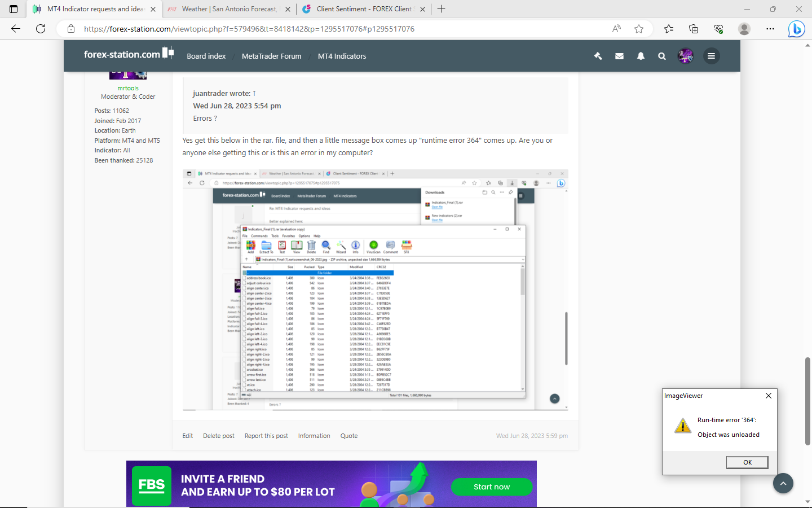Open the hamburger menu in forum header

tap(712, 56)
